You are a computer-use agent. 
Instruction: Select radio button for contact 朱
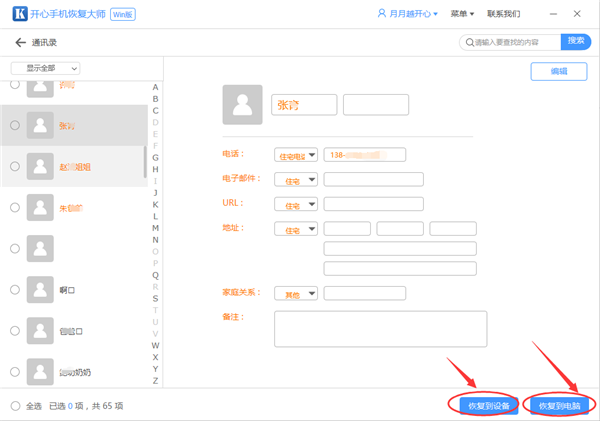15,207
